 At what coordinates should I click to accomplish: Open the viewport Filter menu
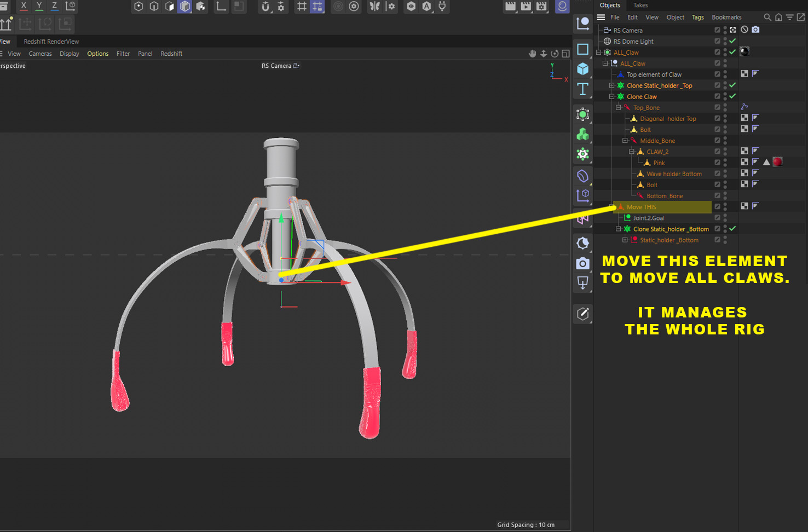coord(123,54)
